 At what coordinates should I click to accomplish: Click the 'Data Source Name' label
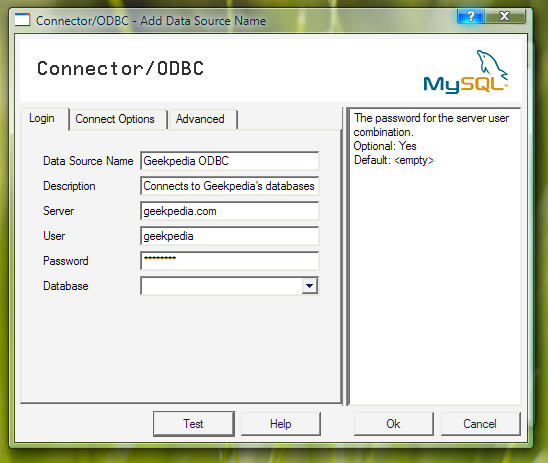point(88,161)
